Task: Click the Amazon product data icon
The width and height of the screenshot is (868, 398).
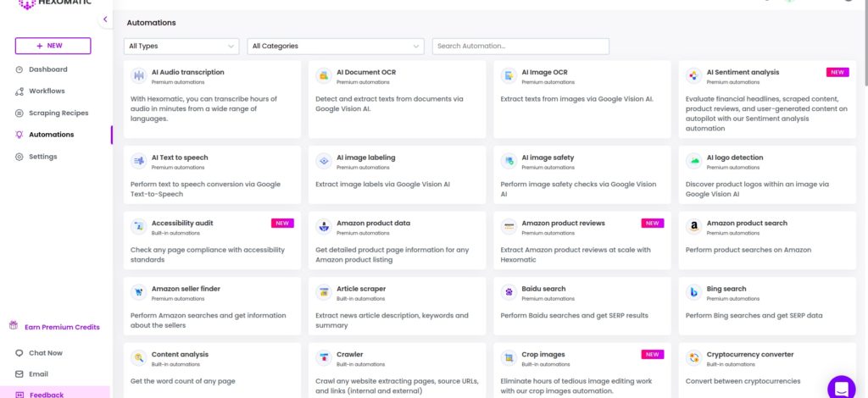Action: point(323,227)
